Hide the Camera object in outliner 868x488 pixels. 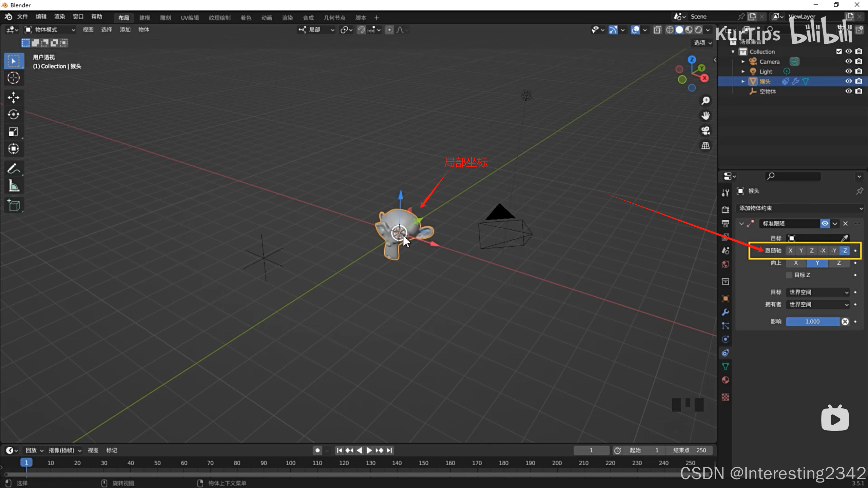(848, 61)
